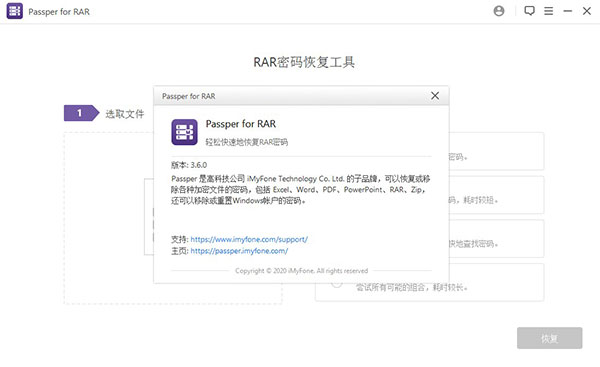Click the Passper for RAR logo in title bar

[x=15, y=11]
